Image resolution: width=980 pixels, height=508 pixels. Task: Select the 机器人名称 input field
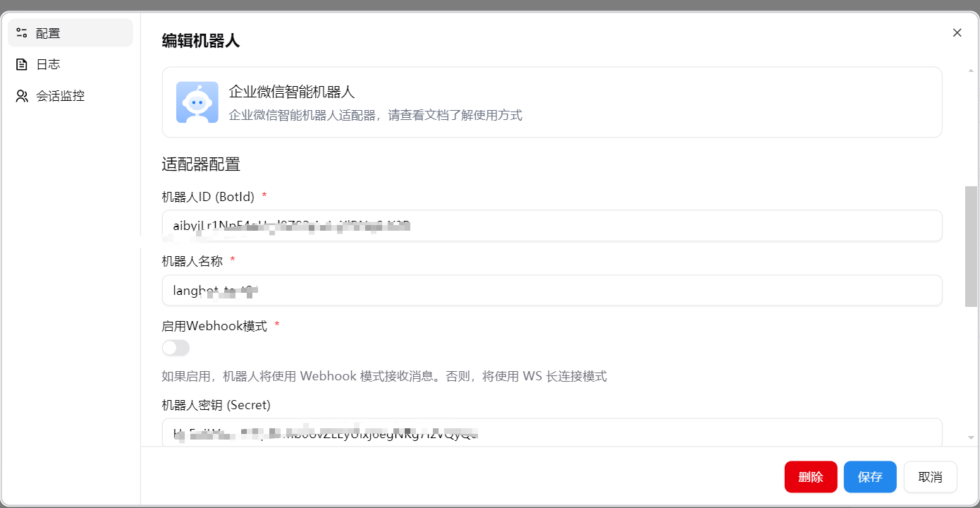coord(550,290)
